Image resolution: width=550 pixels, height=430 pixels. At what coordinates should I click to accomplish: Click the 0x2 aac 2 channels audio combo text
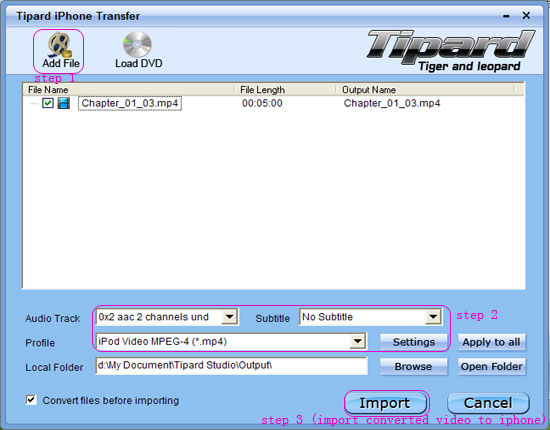[153, 317]
